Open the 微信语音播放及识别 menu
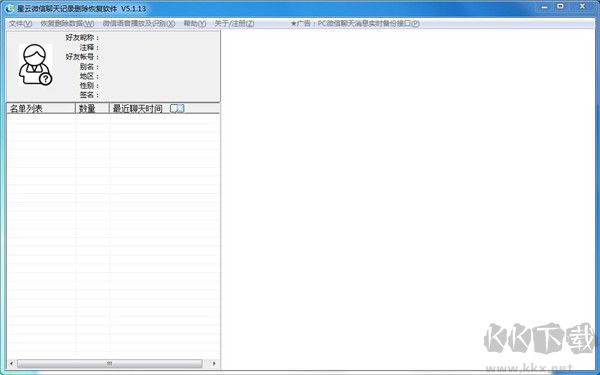The image size is (600, 375). click(139, 23)
